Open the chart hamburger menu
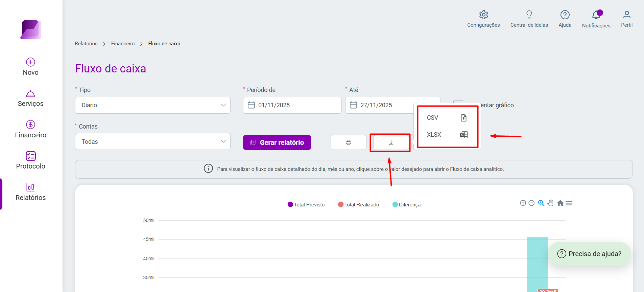The width and height of the screenshot is (644, 292). tap(569, 203)
